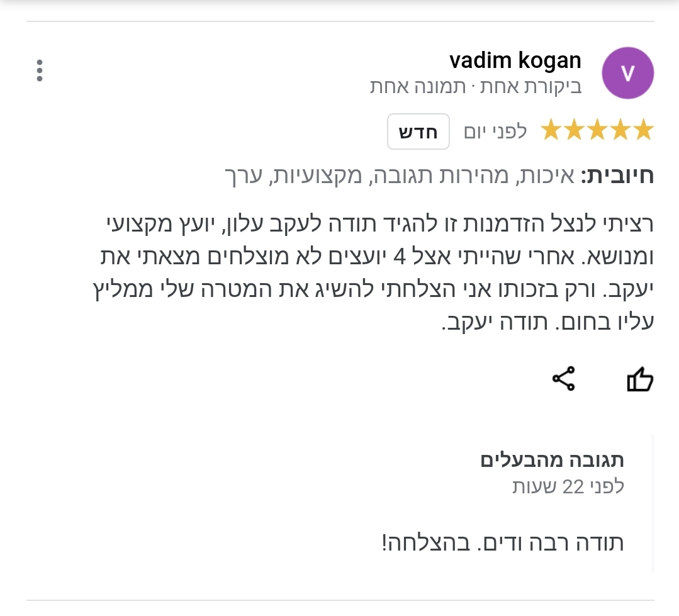Viewport: 679px width, 616px height.
Task: Click the 'לפני יום' review timestamp
Action: [x=495, y=132]
